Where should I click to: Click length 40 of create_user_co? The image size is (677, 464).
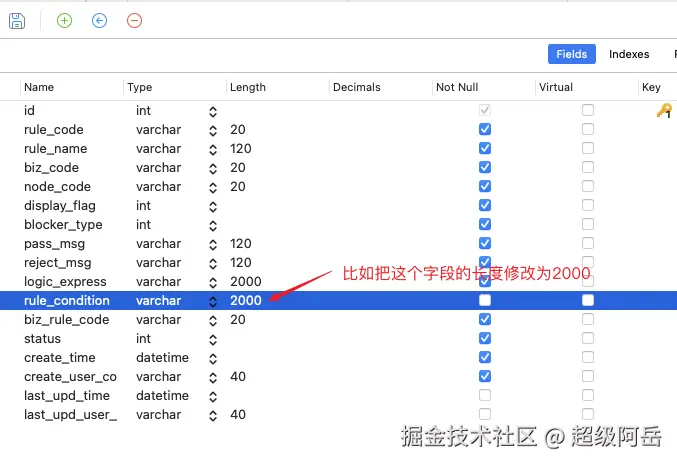(238, 376)
